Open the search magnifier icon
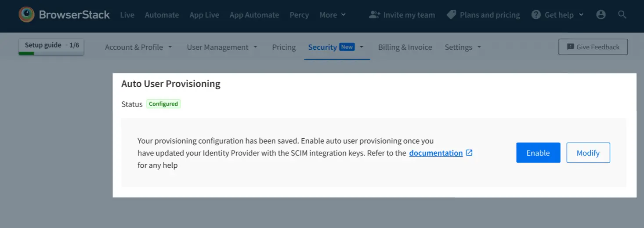 coord(622,15)
